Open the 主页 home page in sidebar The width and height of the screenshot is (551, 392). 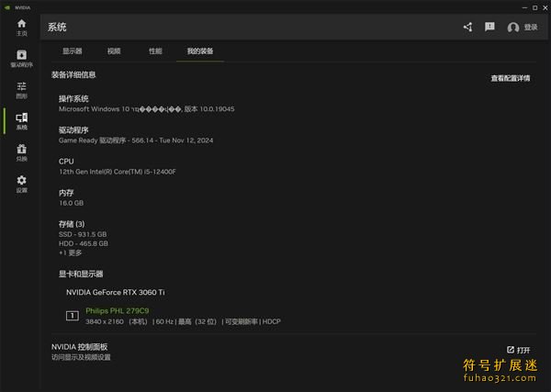tap(21, 28)
